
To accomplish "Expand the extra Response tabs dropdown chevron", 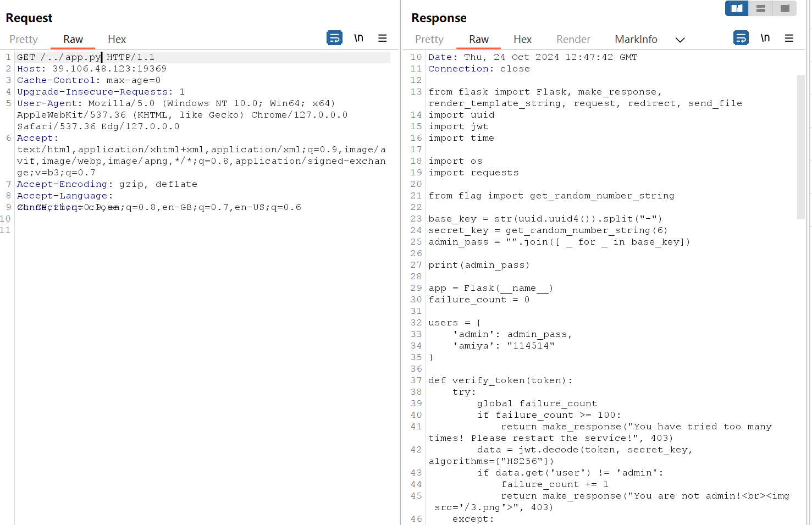I will coord(680,40).
